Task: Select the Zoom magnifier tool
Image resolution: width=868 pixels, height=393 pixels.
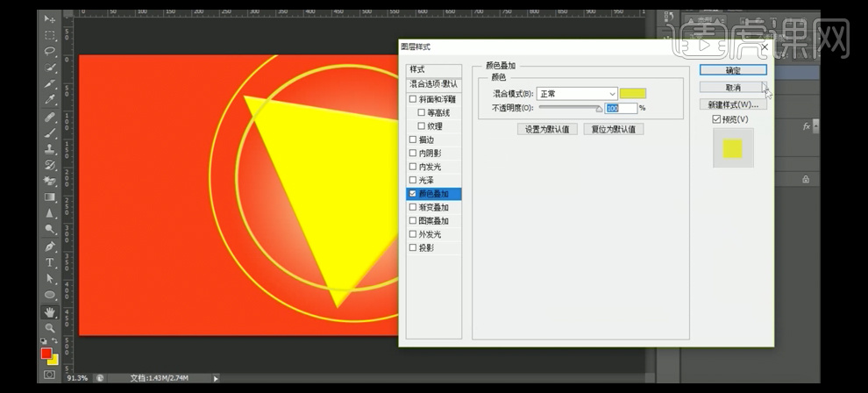Action: tap(50, 328)
